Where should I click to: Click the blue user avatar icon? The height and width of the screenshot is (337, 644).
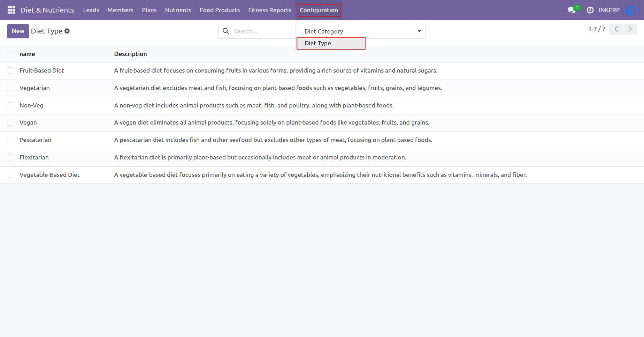point(631,10)
